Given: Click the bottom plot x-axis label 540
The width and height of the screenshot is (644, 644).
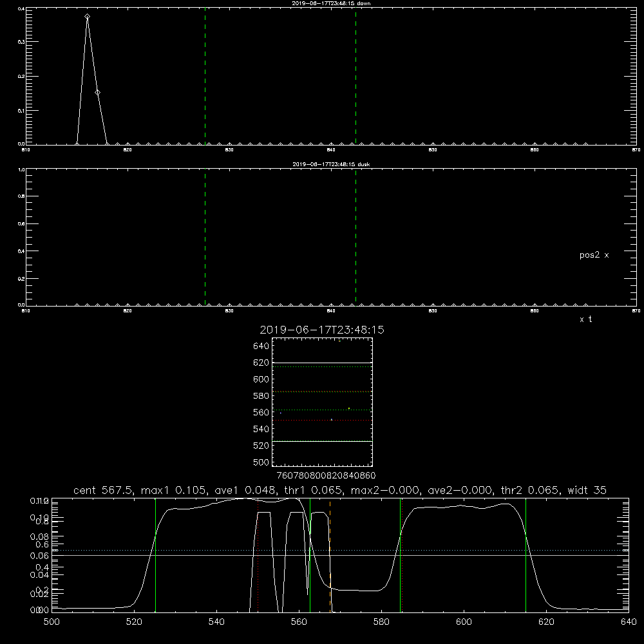Looking at the screenshot, I should [216, 622].
